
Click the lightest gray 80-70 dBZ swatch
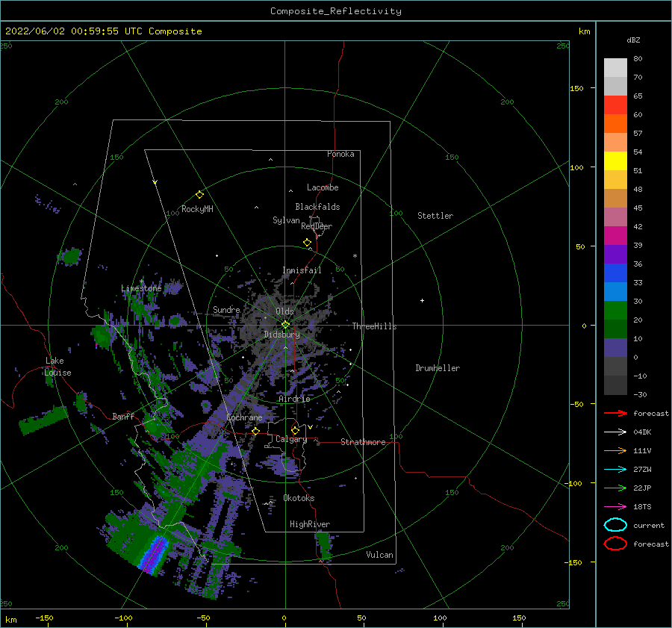tap(615, 67)
